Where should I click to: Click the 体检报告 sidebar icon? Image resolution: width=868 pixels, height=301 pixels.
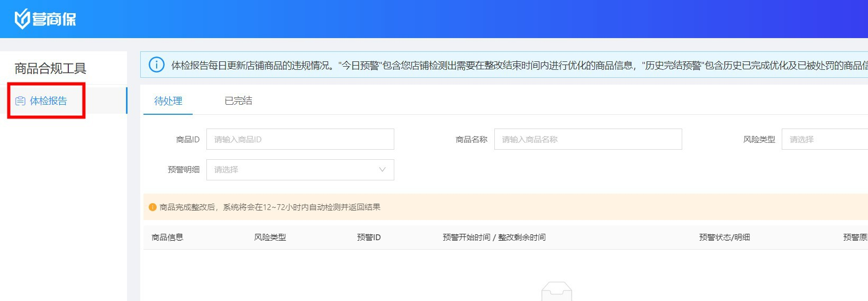[21, 101]
